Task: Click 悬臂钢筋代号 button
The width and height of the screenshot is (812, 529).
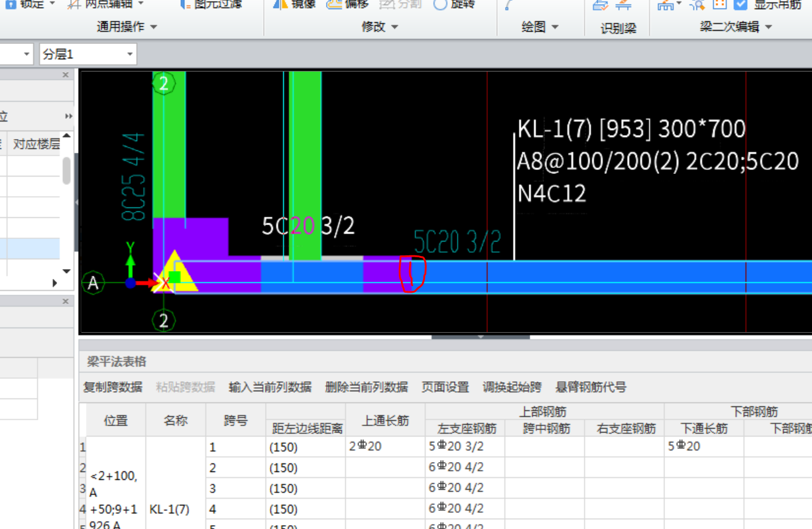Action: (591, 387)
